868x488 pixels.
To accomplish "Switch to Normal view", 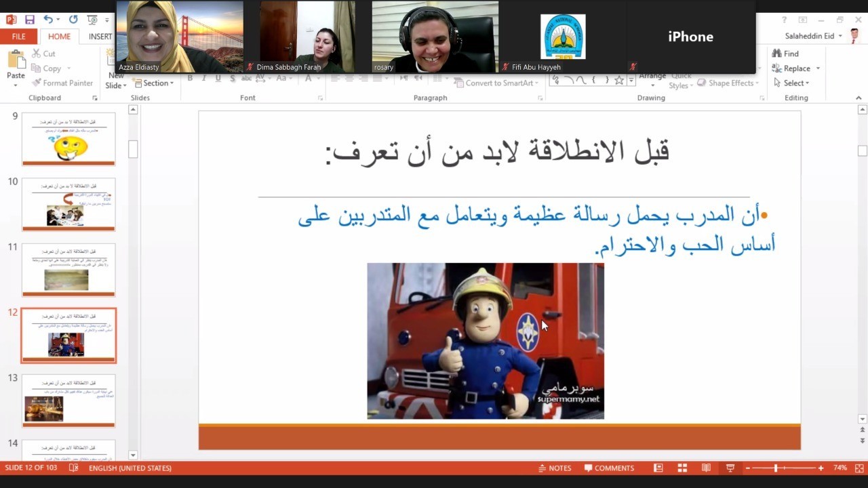I will (658, 468).
